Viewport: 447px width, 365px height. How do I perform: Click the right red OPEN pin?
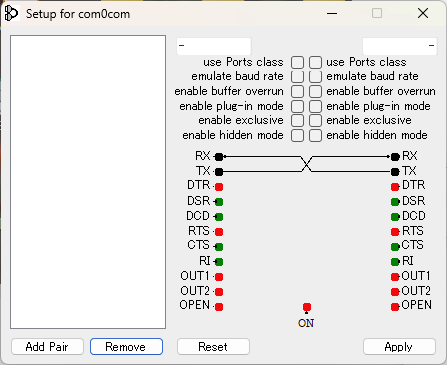click(x=395, y=307)
